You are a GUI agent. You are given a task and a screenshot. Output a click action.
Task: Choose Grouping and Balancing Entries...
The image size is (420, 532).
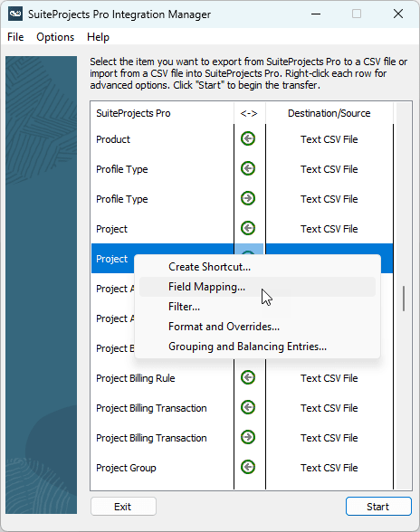[257, 347]
